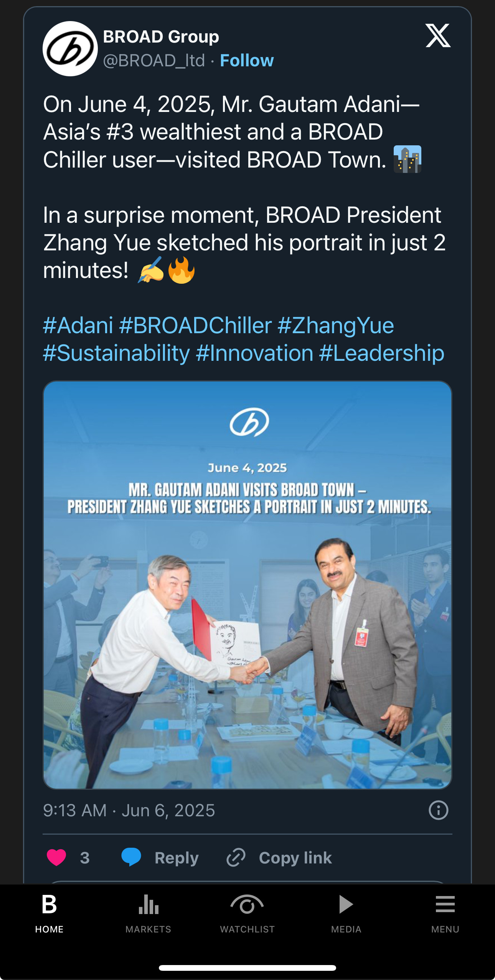The image size is (495, 980).
Task: Open the tweet info circle icon
Action: (x=438, y=810)
